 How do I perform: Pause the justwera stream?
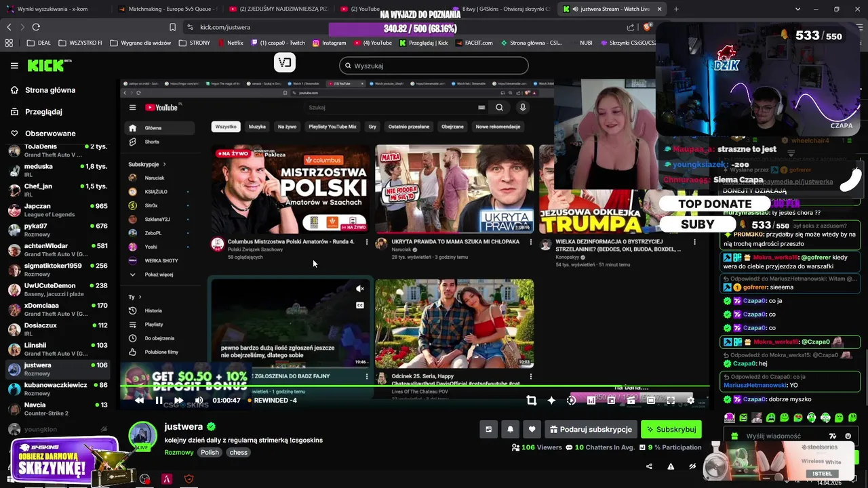pos(159,401)
